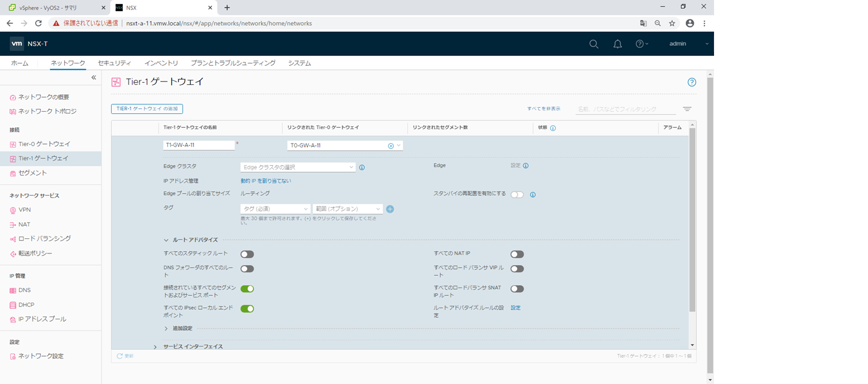Toggle すべてのロードバランサ SNAT IP ルート switch
This screenshot has width=868, height=384.
point(517,289)
